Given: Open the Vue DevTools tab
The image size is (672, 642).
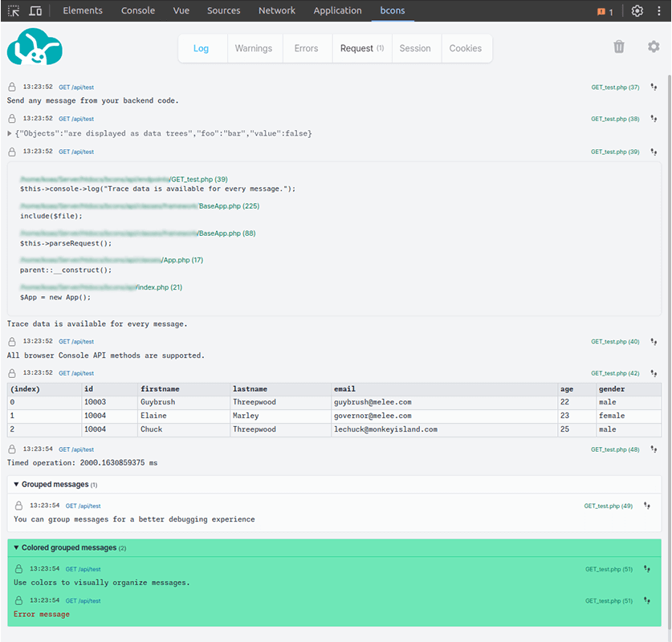Looking at the screenshot, I should 181,10.
